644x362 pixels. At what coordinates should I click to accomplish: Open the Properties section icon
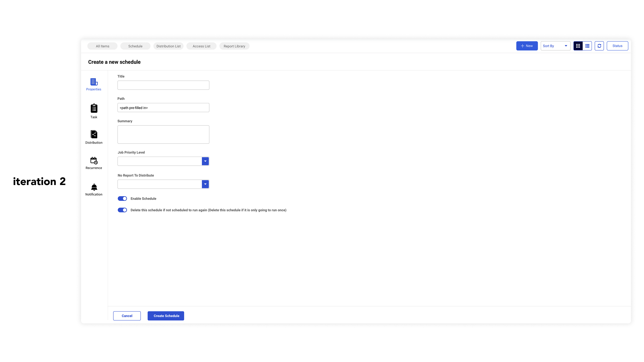click(x=94, y=82)
